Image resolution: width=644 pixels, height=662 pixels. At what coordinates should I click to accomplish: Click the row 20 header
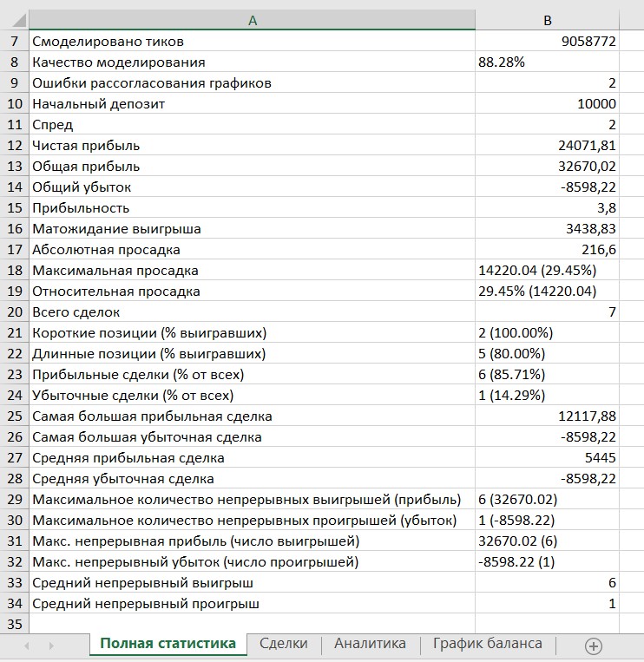coord(14,312)
